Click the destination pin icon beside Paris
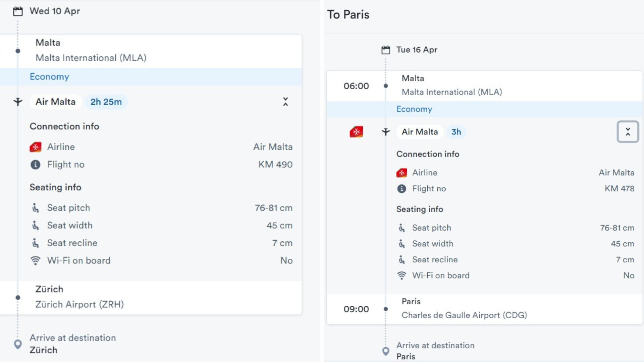This screenshot has height=362, width=644. point(386,351)
